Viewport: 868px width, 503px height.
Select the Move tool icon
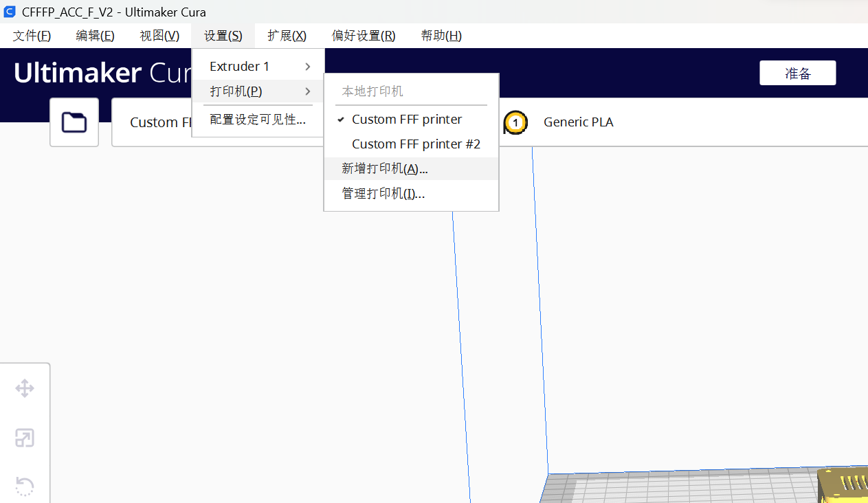[x=25, y=388]
